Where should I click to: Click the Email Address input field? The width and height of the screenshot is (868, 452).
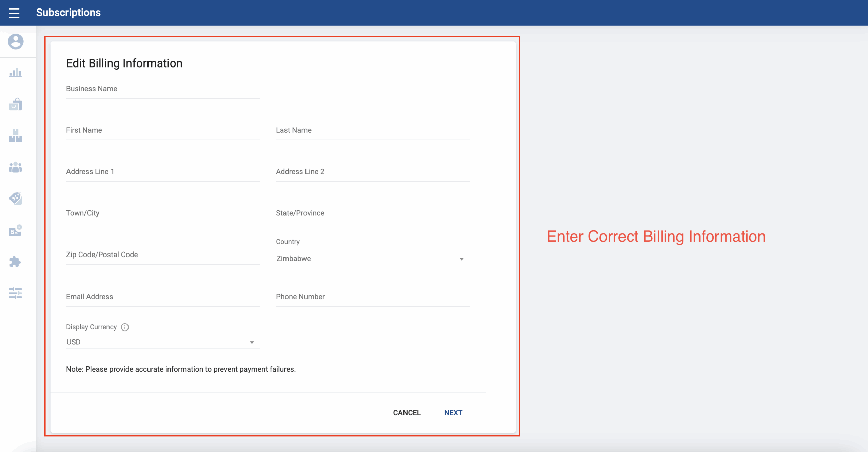point(163,297)
